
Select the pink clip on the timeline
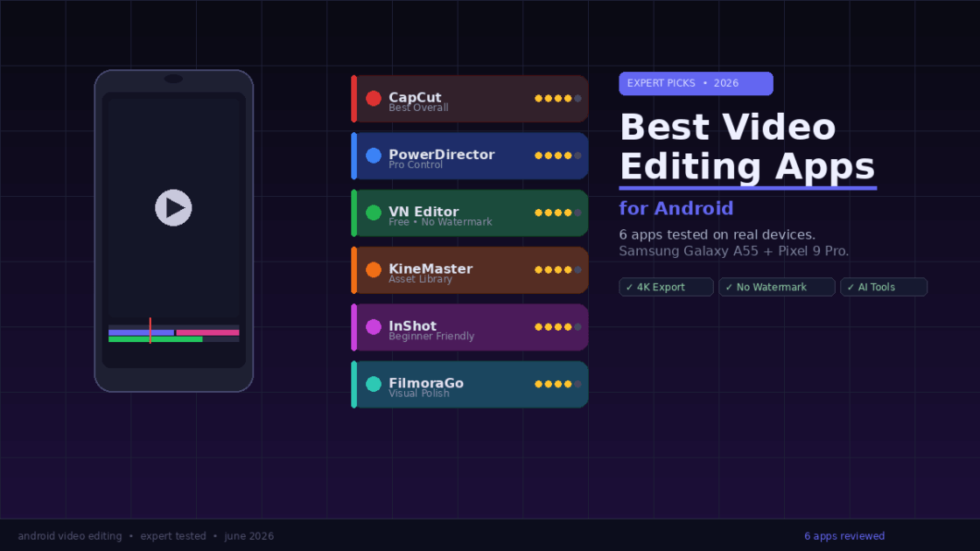click(x=207, y=332)
